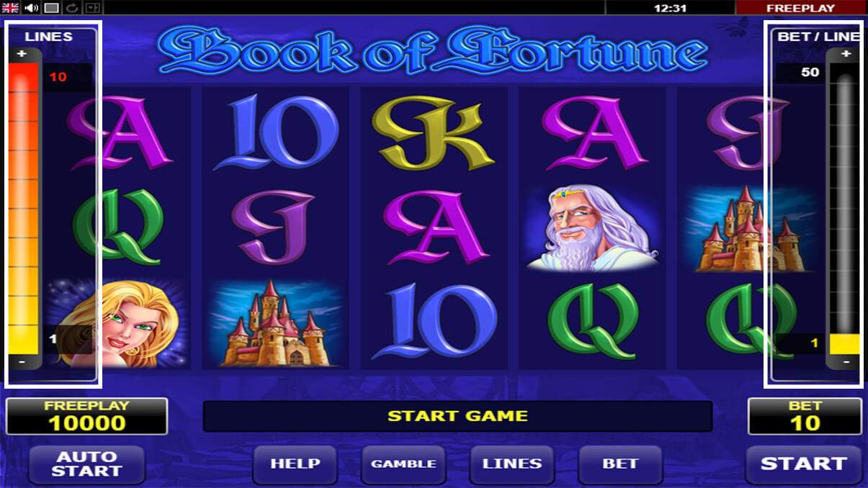Increase lines with the plus button
Image resolution: width=868 pixels, height=488 pixels.
click(x=21, y=54)
